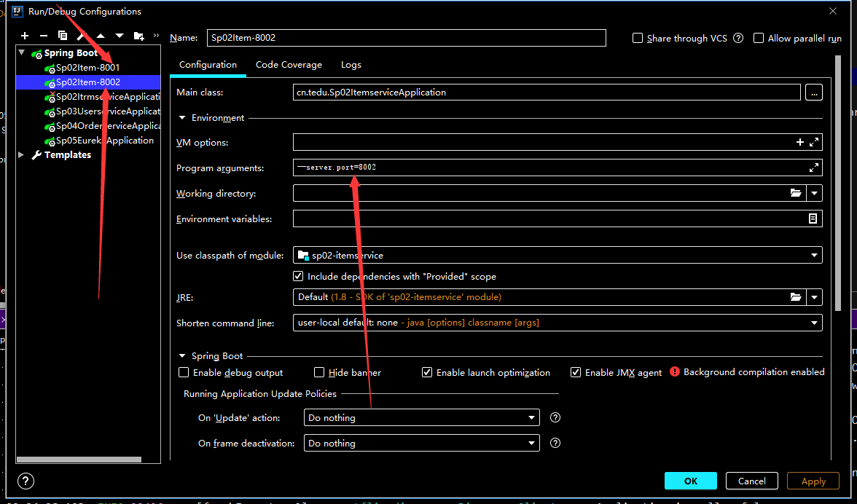857x504 pixels.
Task: Toggle Enable JMX agent
Action: point(576,372)
